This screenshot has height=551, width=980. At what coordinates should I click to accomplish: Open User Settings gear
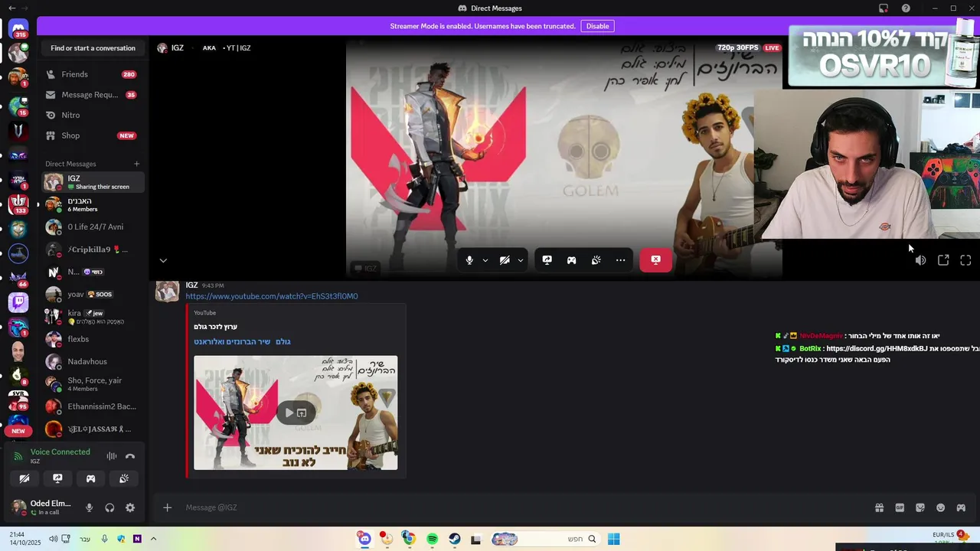click(130, 507)
